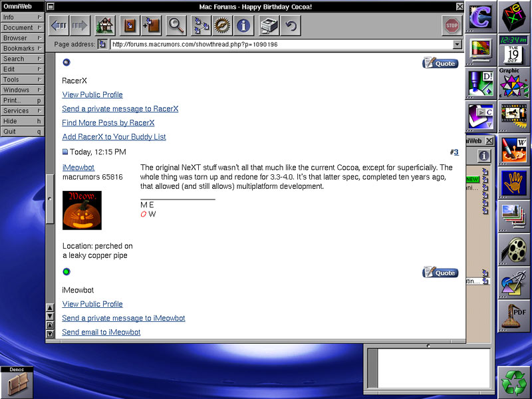Open the clock and calendar dock tile
Screen dimensions: 532x399
pyautogui.click(x=514, y=50)
